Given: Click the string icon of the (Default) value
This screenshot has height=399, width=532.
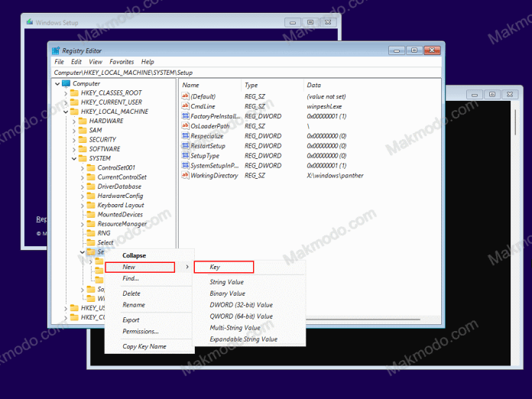Looking at the screenshot, I should click(x=185, y=96).
